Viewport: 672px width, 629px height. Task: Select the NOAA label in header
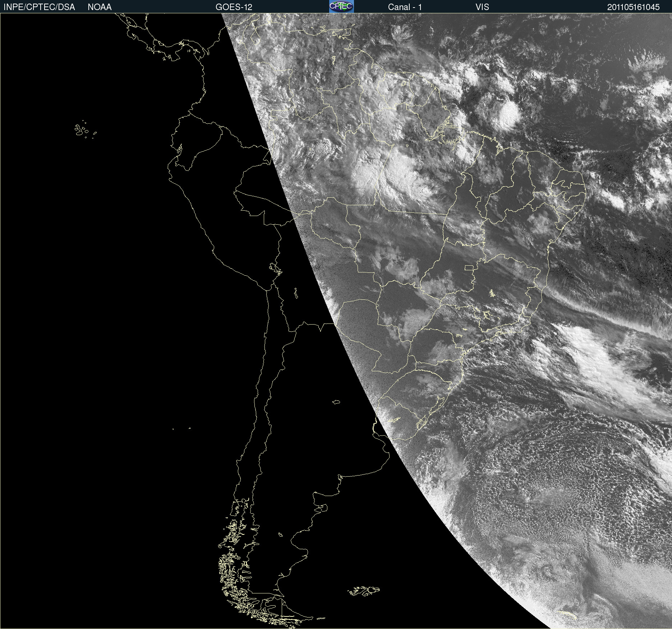[100, 7]
